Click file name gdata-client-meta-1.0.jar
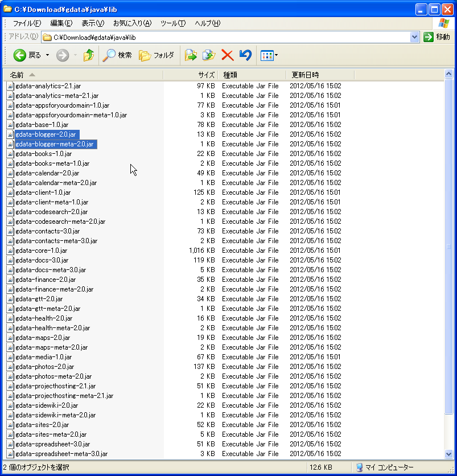Screen dimensions: 457x476 tap(52, 202)
